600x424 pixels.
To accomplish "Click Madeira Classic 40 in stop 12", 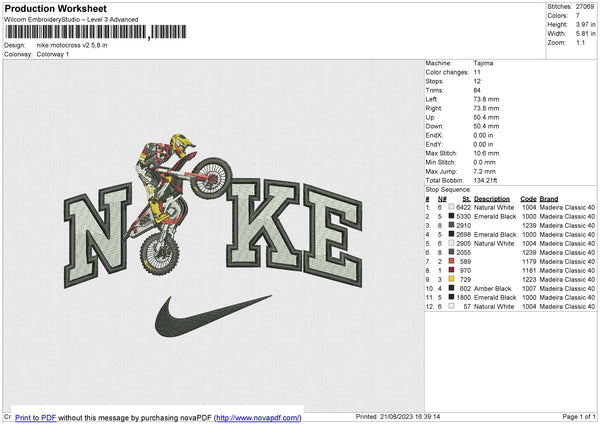I will pos(567,307).
